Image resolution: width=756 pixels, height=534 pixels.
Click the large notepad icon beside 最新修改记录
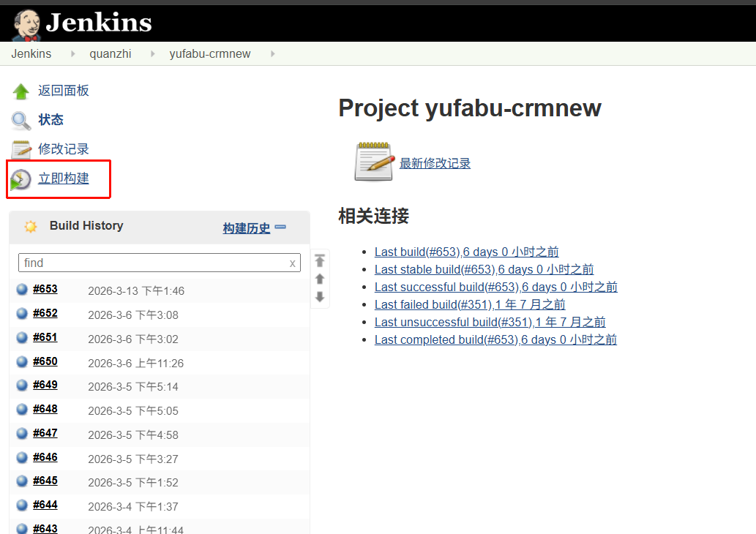tap(375, 162)
